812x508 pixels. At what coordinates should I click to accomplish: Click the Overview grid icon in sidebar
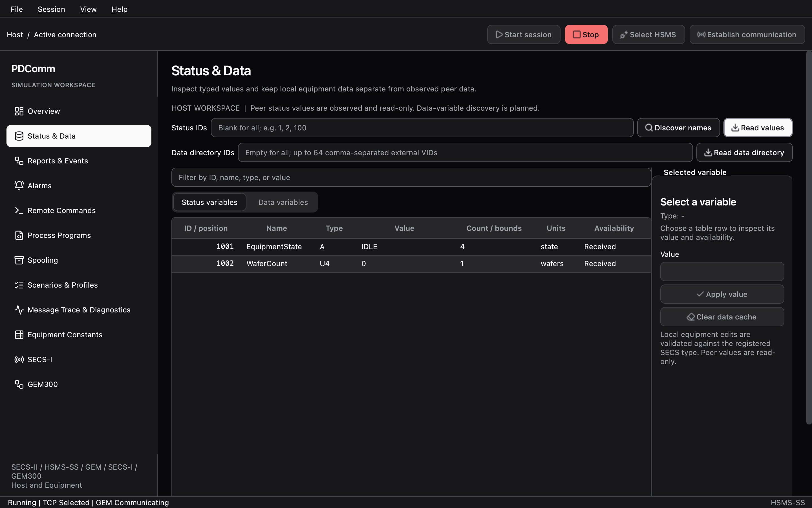[19, 111]
